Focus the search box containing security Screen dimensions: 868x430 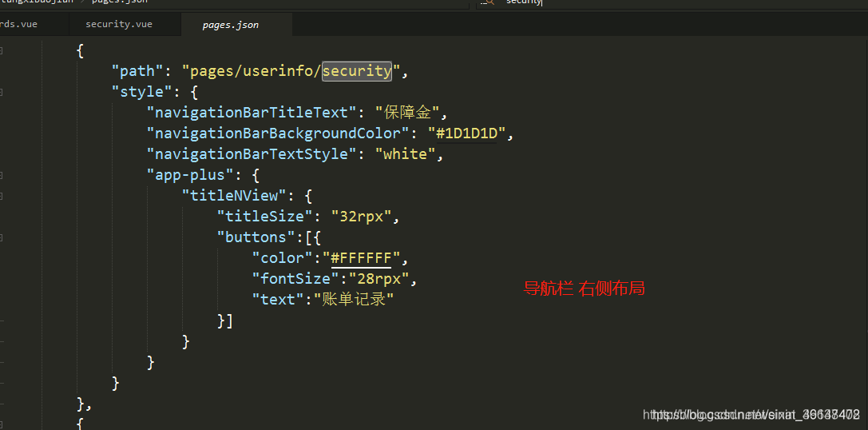(x=671, y=2)
